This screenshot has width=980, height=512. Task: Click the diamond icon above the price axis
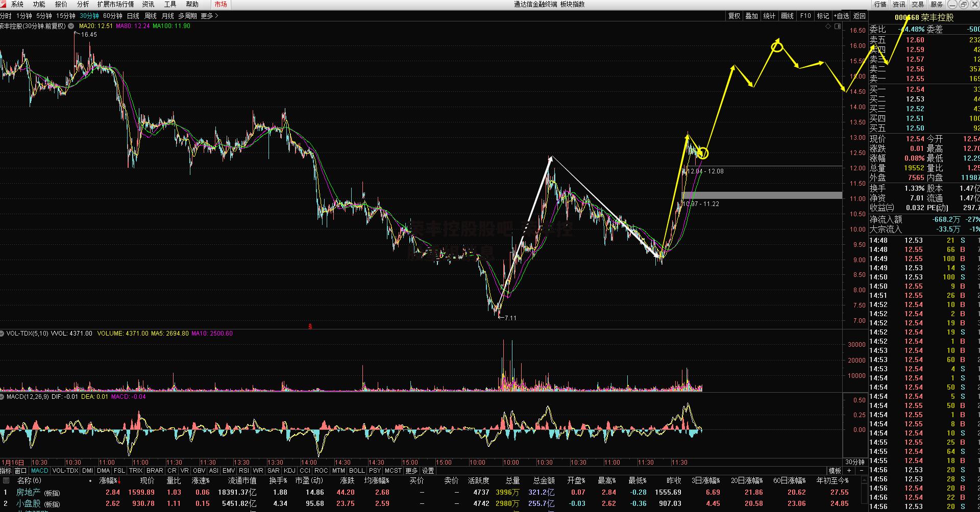click(827, 26)
